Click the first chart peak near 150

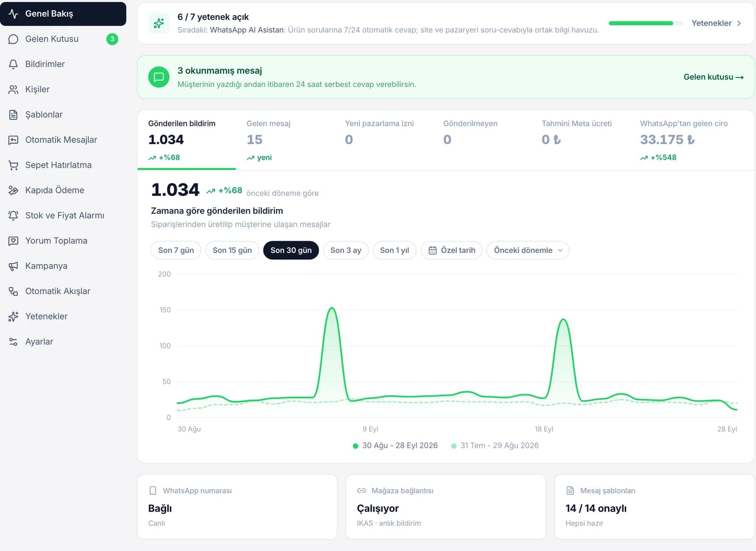[332, 308]
